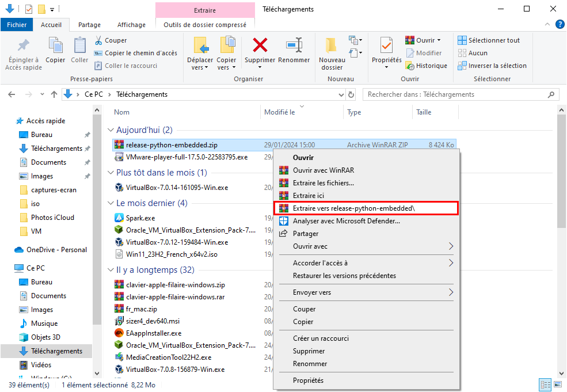Open the Envoyer vers submenu
This screenshot has width=567, height=392.
pos(366,292)
